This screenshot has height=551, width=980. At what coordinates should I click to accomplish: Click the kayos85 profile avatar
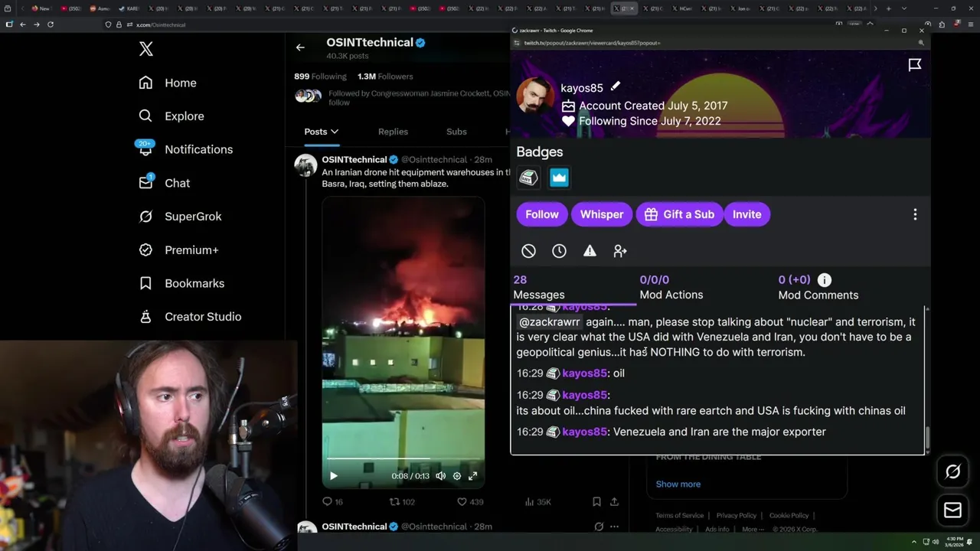535,96
